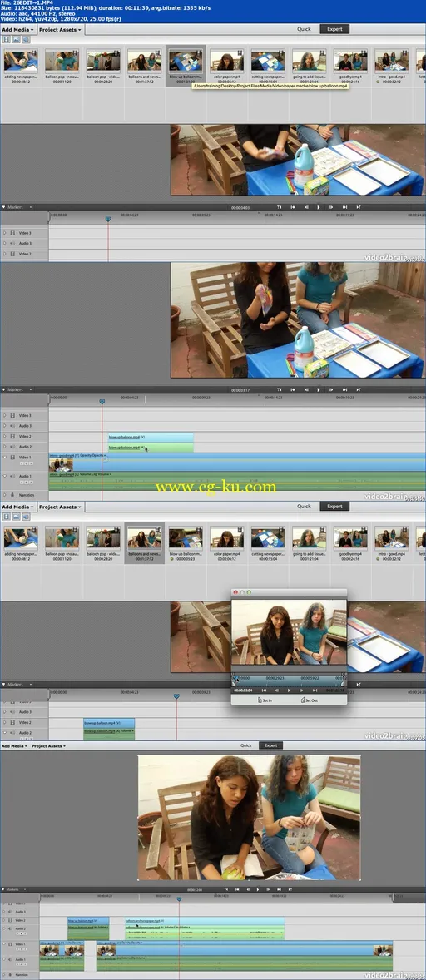
Task: Step forward in the floating preview window
Action: (x=301, y=690)
